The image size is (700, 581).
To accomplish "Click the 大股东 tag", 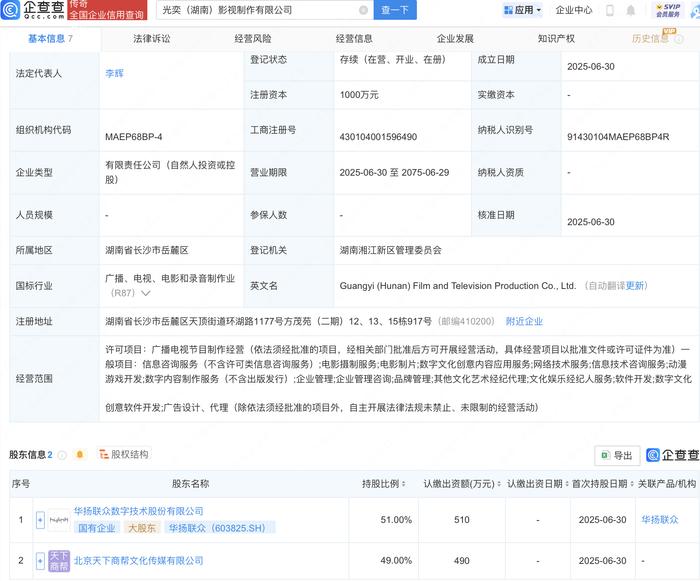I will (x=142, y=528).
